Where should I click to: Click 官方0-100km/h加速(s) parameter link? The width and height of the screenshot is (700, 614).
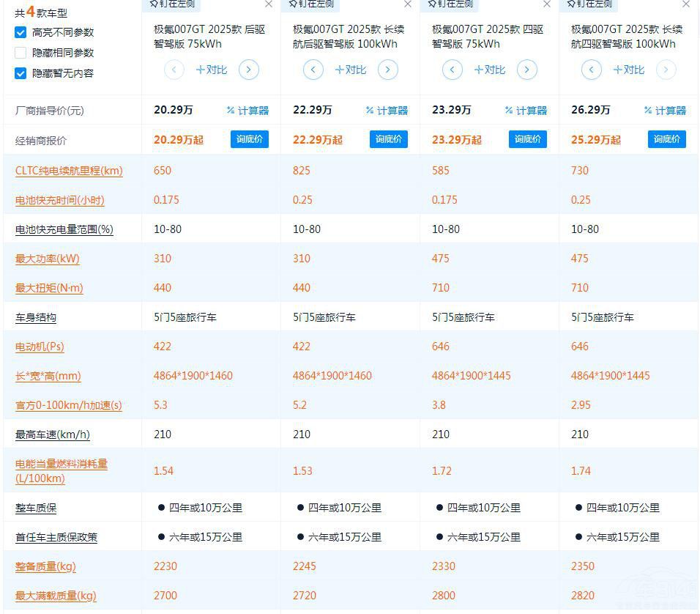(x=69, y=405)
